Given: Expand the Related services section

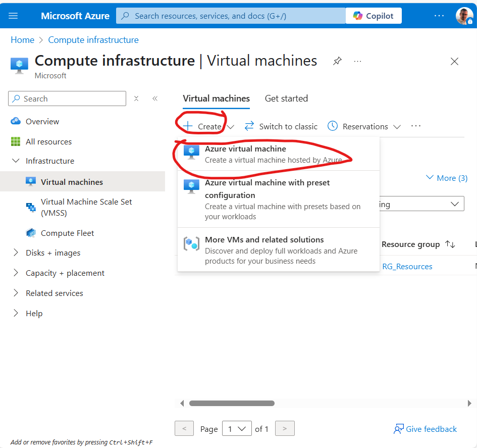Looking at the screenshot, I should tap(16, 293).
